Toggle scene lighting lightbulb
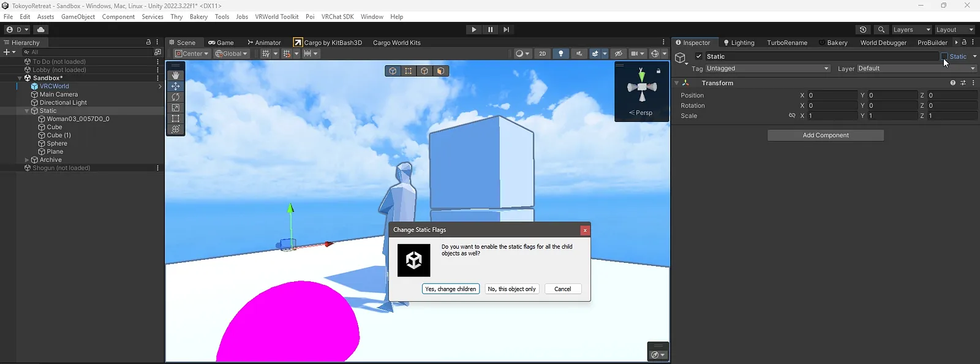 point(560,53)
